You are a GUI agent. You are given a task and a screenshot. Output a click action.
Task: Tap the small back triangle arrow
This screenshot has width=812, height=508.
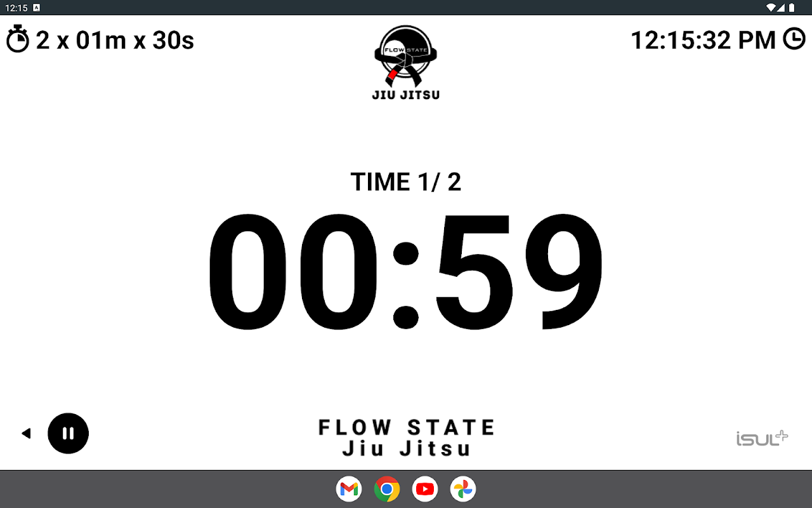26,433
